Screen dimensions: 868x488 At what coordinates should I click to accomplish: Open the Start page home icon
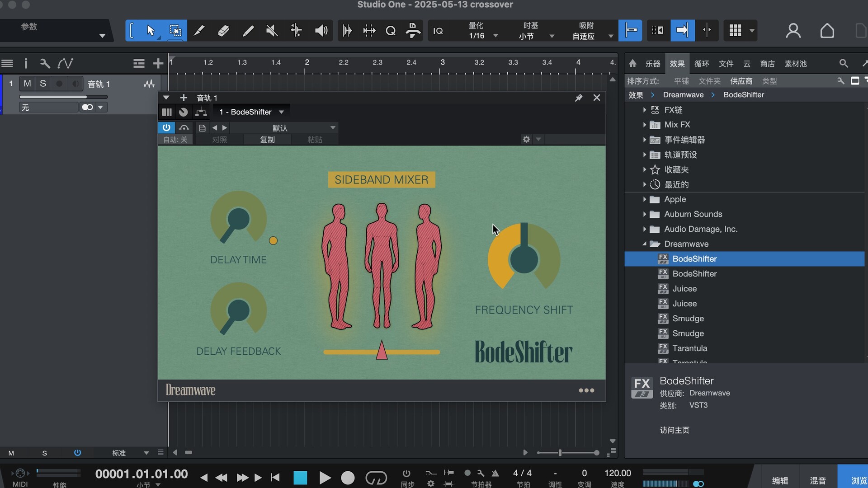[x=827, y=31]
